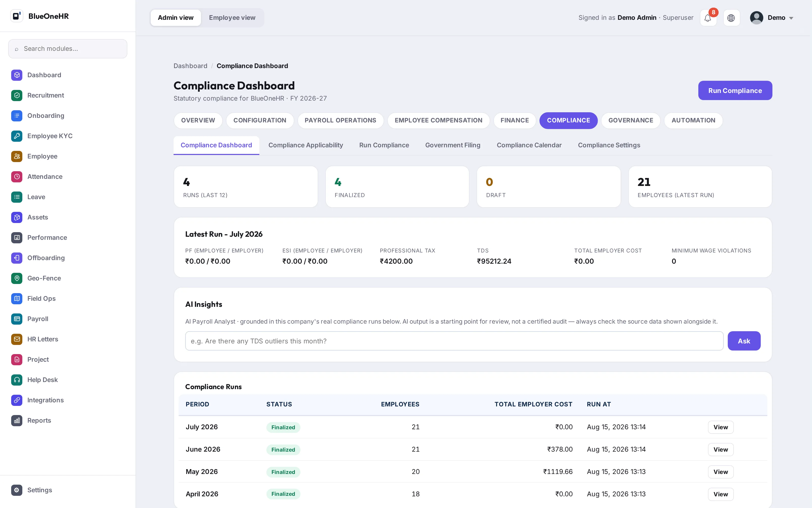Open Offboarding module icon

click(17, 258)
